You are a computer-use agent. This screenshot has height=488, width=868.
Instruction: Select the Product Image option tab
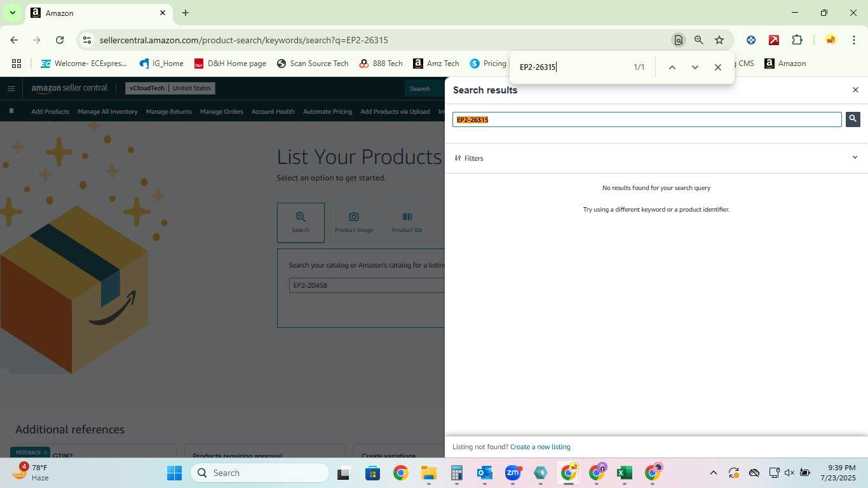[354, 222]
